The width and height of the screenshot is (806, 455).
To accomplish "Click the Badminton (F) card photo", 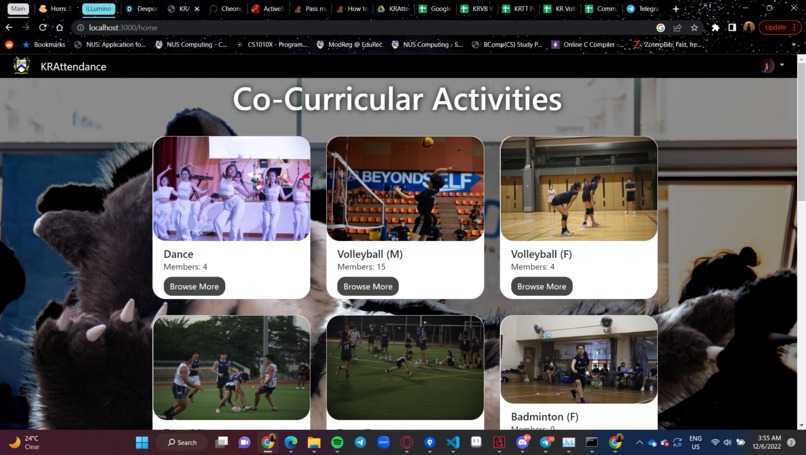I will click(579, 359).
